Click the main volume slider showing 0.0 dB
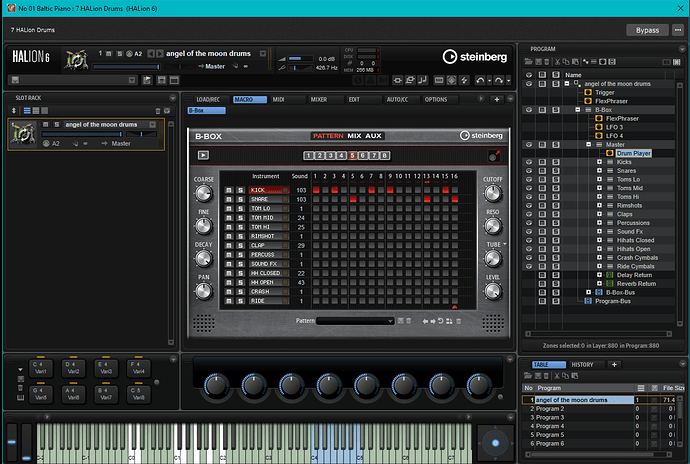This screenshot has height=464, width=690. [299, 59]
